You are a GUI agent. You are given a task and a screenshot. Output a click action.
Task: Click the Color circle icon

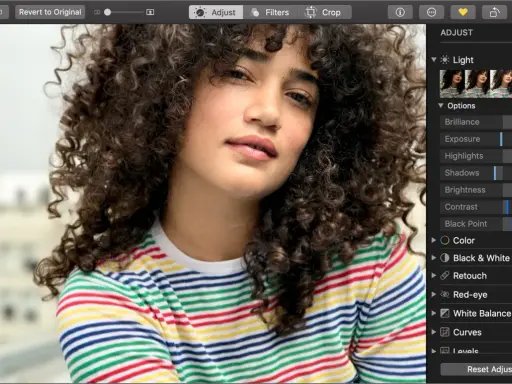tap(445, 240)
